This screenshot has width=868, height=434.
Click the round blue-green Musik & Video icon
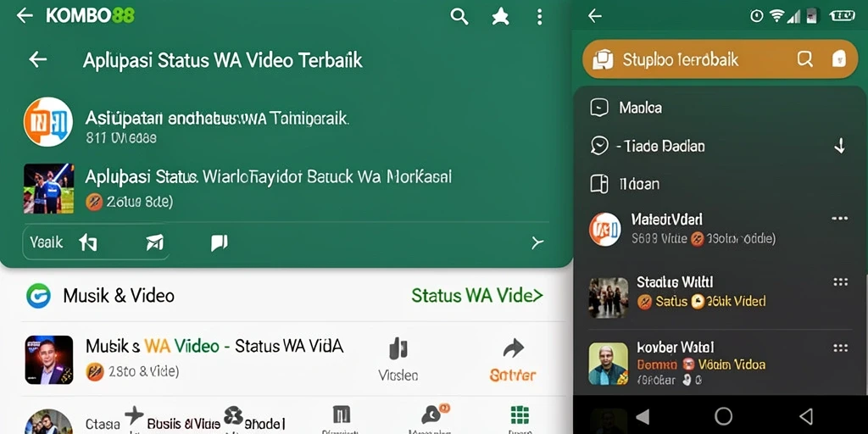[39, 296]
